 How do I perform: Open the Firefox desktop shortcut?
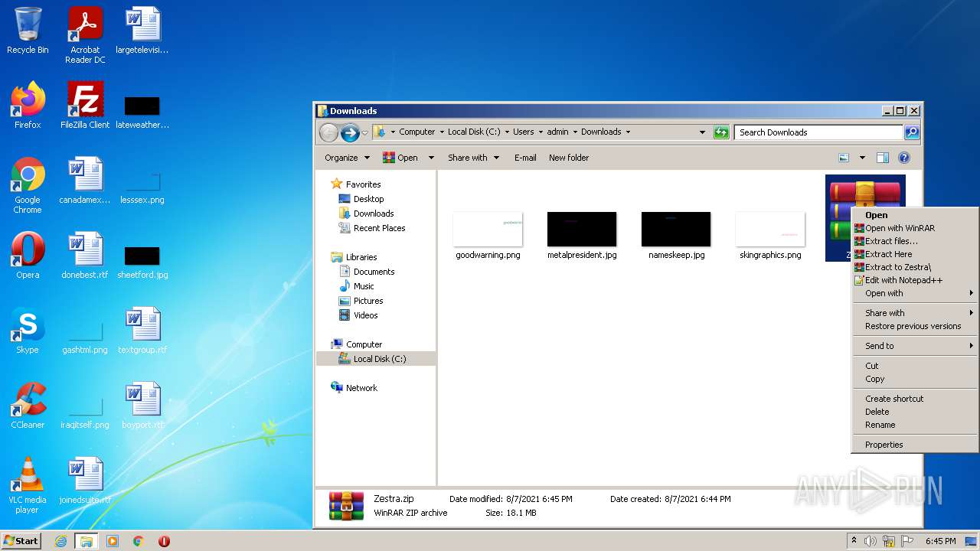(x=28, y=105)
